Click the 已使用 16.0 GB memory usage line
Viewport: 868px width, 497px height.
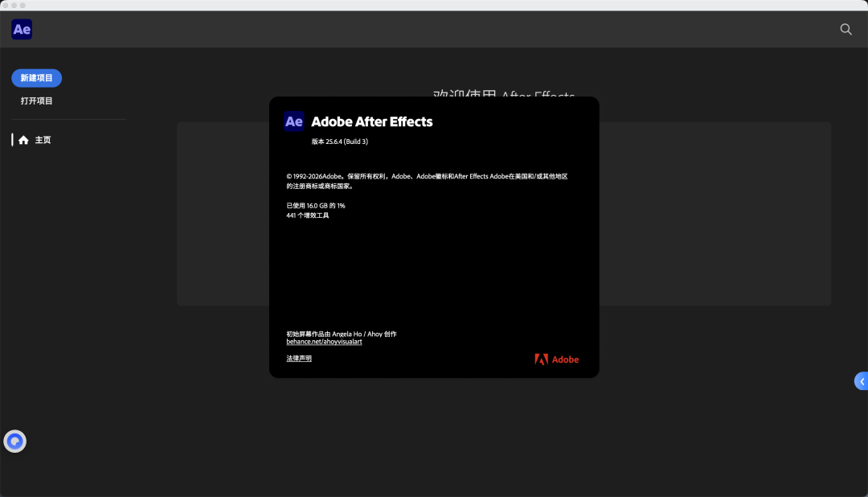pos(316,206)
